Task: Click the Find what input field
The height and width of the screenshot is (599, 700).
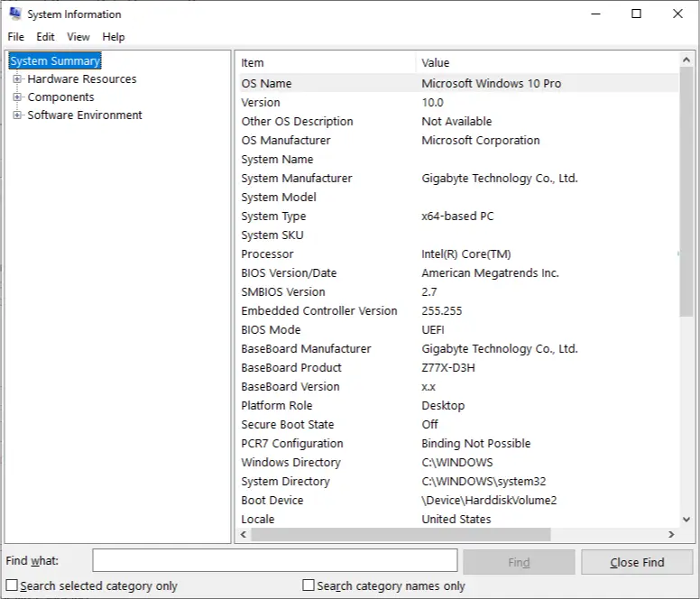Action: 275,560
